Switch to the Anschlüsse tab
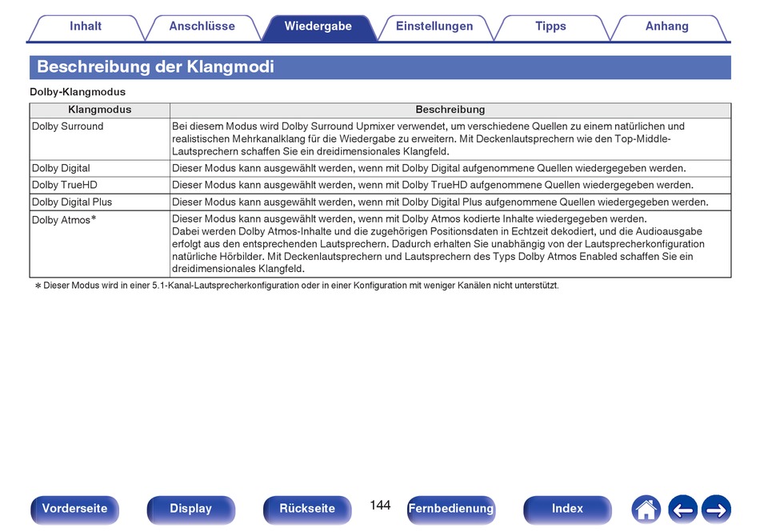The width and height of the screenshot is (760, 532). click(x=202, y=26)
